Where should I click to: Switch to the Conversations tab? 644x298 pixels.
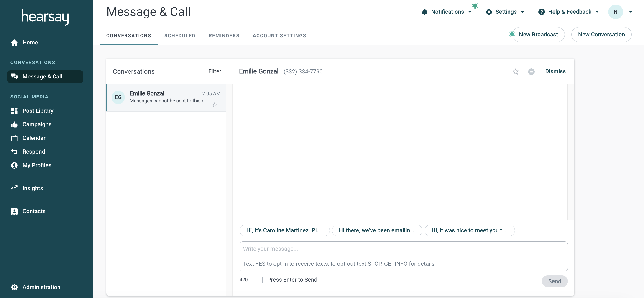click(128, 35)
